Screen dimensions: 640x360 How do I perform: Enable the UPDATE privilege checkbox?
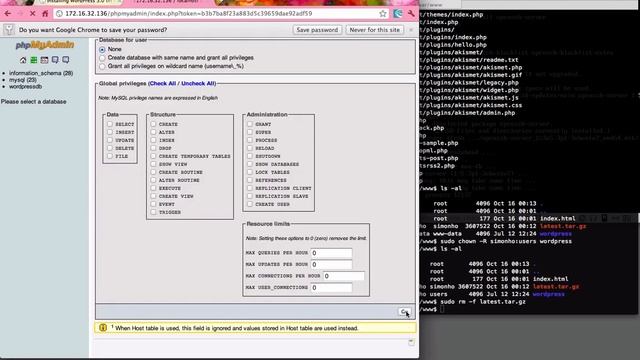[110, 140]
